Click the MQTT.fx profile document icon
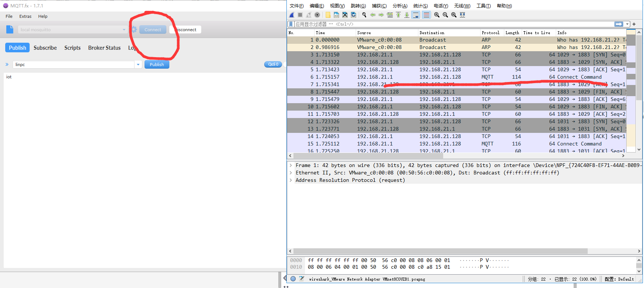 [10, 29]
